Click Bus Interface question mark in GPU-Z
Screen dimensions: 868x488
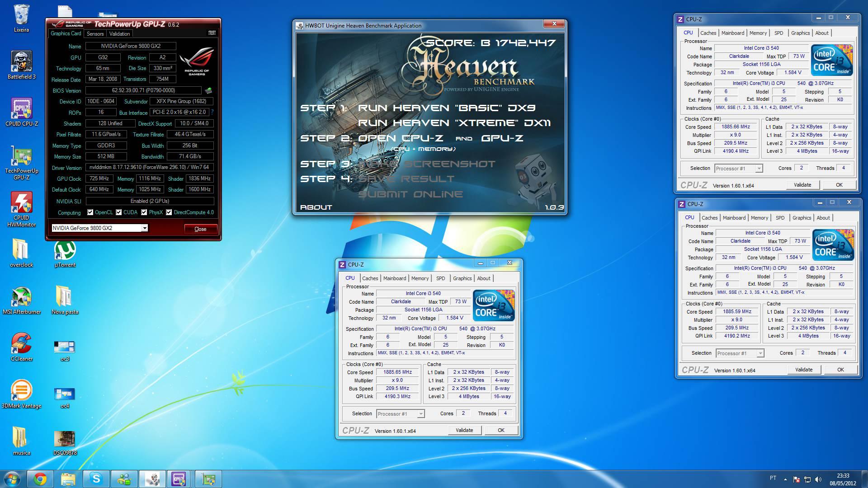pos(212,112)
